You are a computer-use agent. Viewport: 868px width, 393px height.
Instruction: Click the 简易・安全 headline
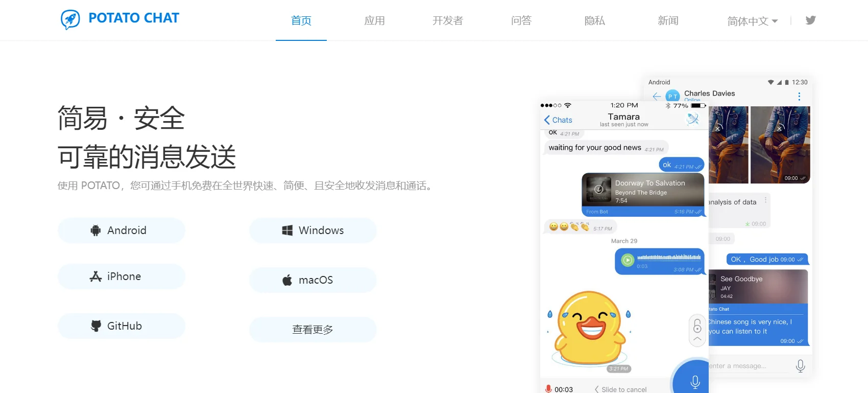pos(121,118)
